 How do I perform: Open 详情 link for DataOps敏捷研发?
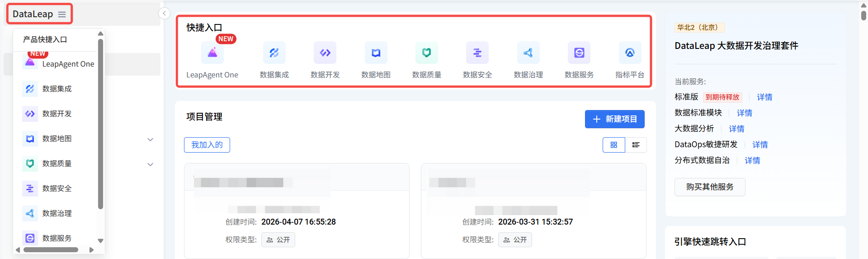pyautogui.click(x=760, y=145)
